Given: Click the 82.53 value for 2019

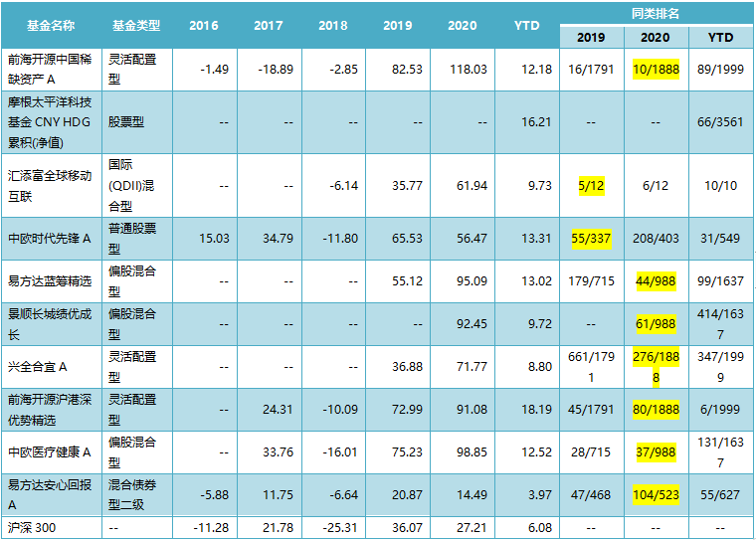Looking at the screenshot, I should click(407, 70).
